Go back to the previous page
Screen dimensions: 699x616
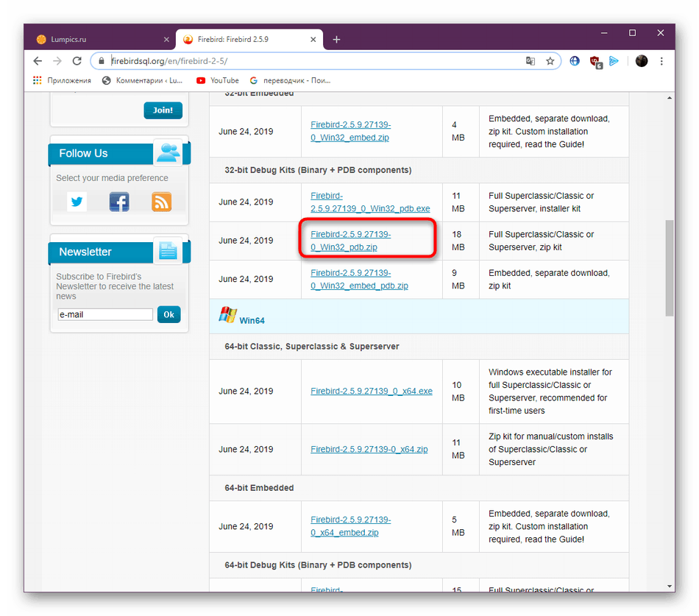point(38,61)
